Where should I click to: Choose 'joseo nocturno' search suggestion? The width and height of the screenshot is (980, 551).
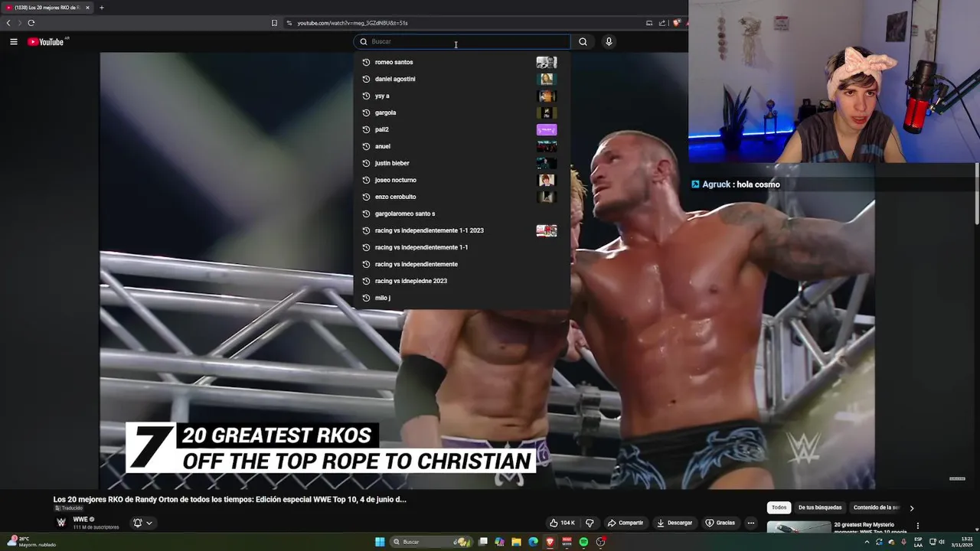click(462, 180)
